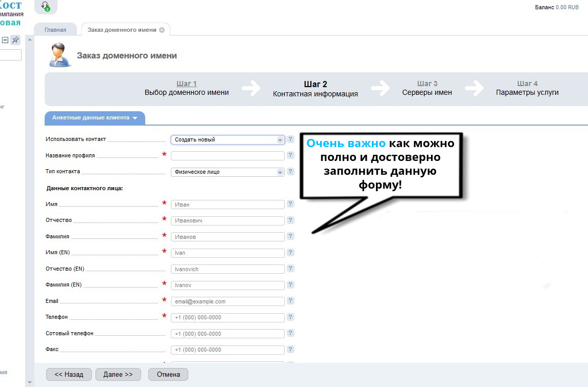Focus the Отчество input field
The width and height of the screenshot is (588, 387).
228,220
